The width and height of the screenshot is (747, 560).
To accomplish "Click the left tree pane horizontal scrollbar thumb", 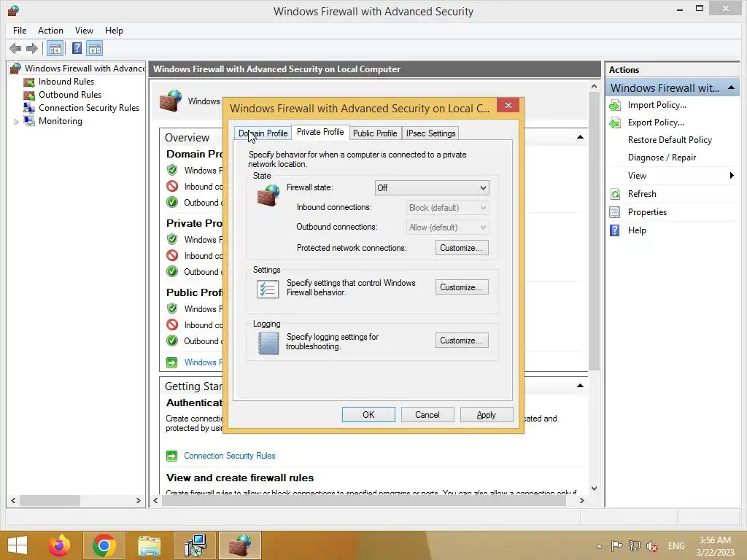I will (x=50, y=500).
